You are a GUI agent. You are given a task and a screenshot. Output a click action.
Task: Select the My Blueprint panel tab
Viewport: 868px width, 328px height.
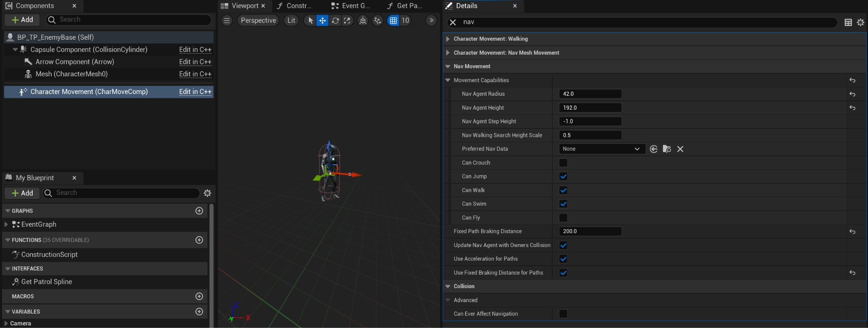[x=35, y=178]
